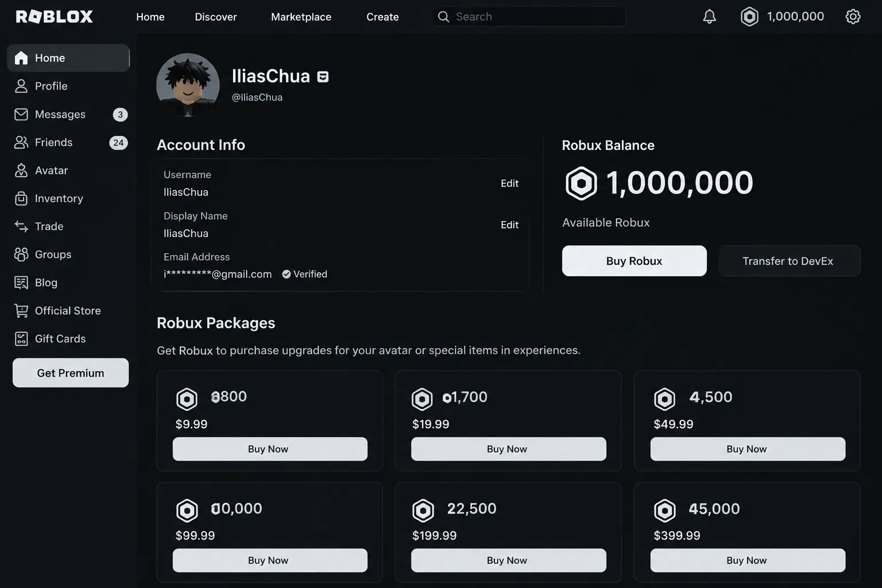The width and height of the screenshot is (882, 588).
Task: Click the Gift Cards icon
Action: click(21, 339)
